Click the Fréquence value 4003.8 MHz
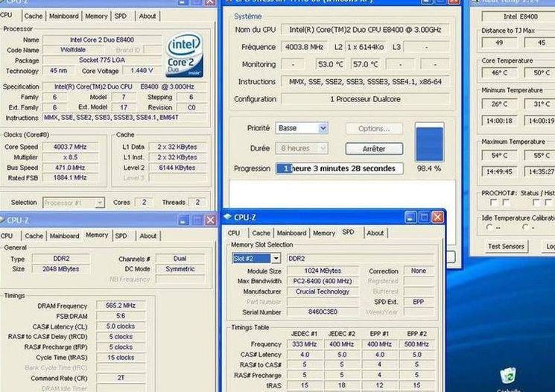The image size is (555, 392). pos(304,47)
